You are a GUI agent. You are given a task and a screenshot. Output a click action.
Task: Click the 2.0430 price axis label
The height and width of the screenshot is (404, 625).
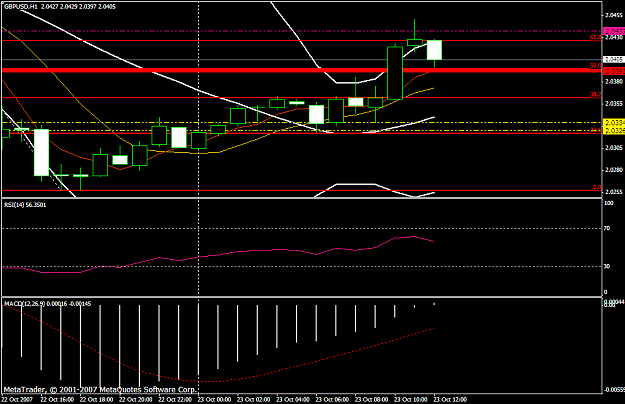tap(613, 37)
